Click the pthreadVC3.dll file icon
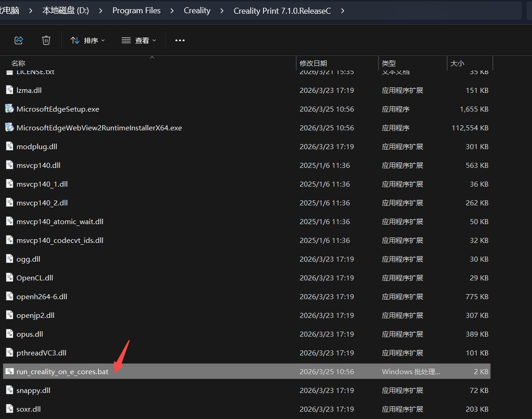 (x=10, y=353)
